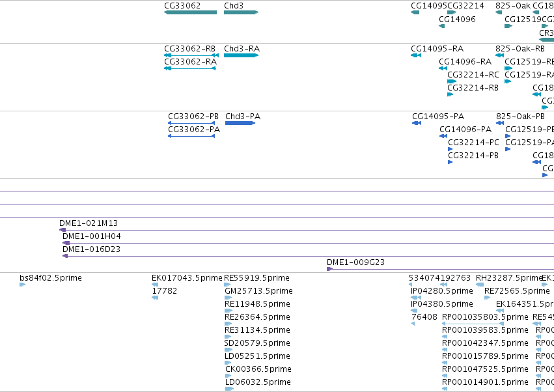The width and height of the screenshot is (554, 392).
Task: Click the DME1-009G23 purple start arrow
Action: pyautogui.click(x=329, y=269)
